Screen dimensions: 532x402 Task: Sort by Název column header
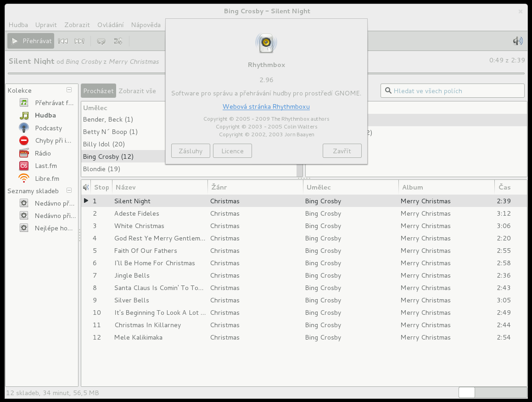(160, 187)
